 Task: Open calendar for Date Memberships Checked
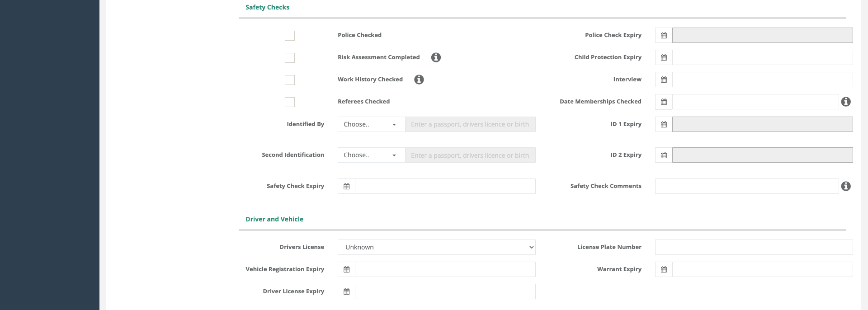click(x=664, y=102)
